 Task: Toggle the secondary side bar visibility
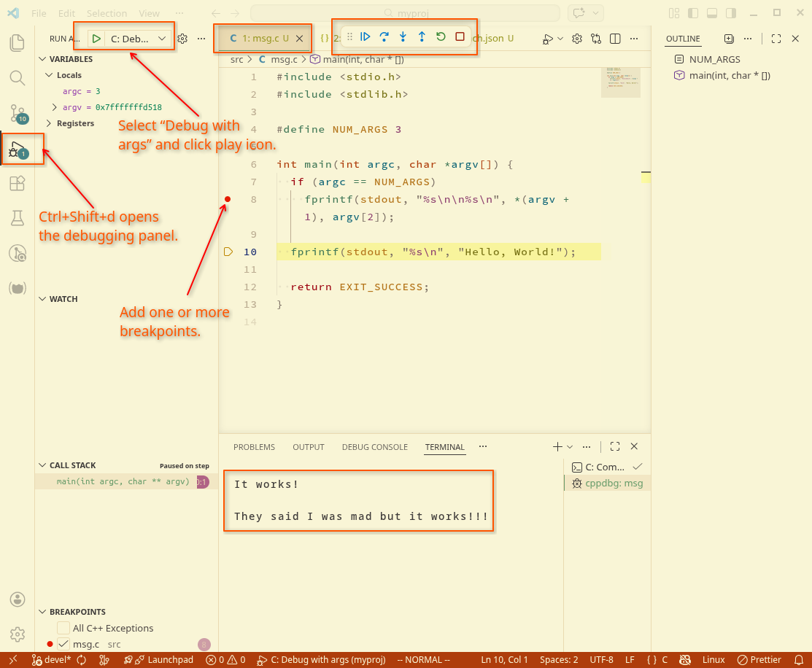click(x=731, y=13)
